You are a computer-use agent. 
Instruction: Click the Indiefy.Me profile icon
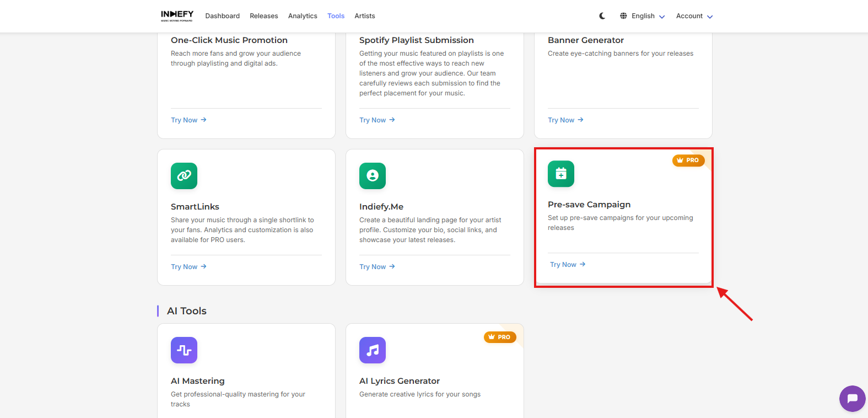pos(373,176)
